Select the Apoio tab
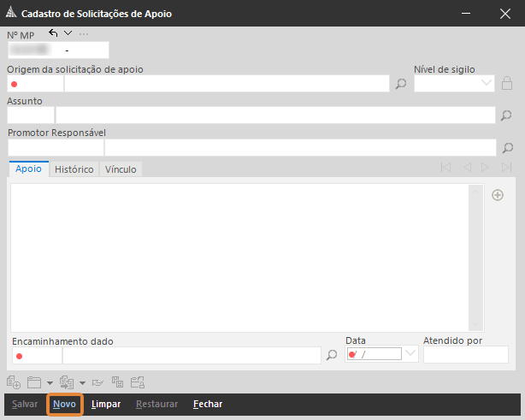 click(28, 169)
